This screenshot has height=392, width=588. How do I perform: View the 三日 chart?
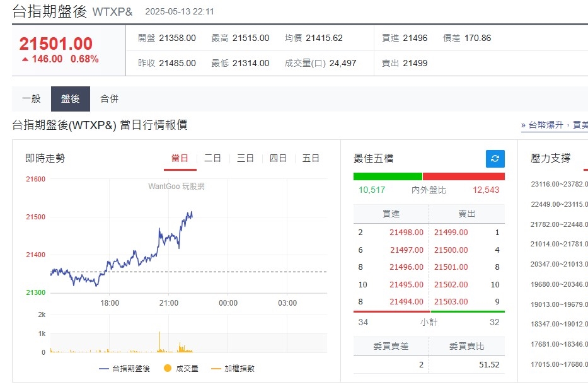[245, 158]
